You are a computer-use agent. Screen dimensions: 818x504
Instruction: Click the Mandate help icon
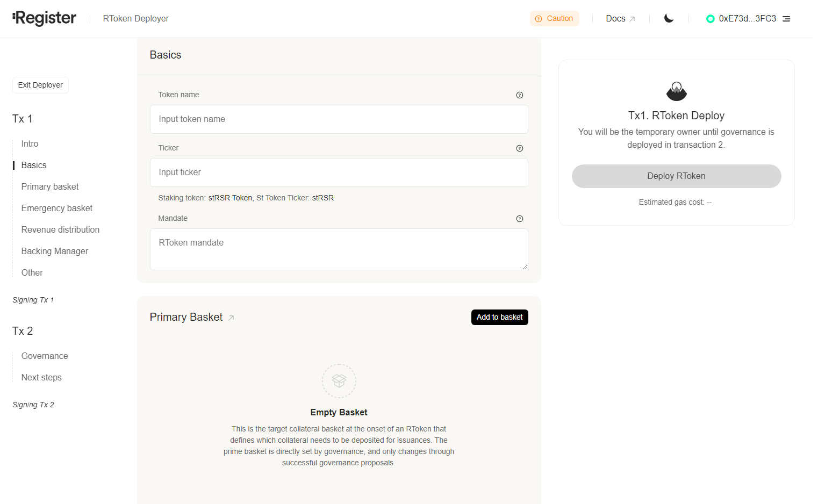[x=519, y=219]
